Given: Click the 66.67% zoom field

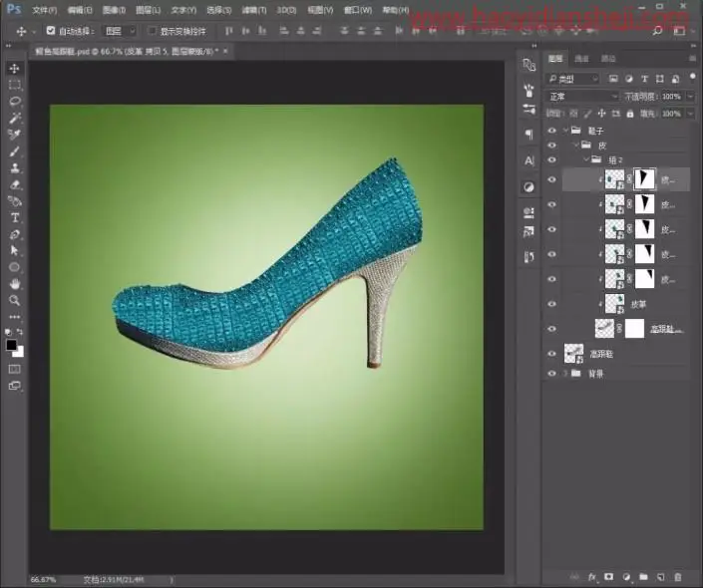Looking at the screenshot, I should [44, 579].
